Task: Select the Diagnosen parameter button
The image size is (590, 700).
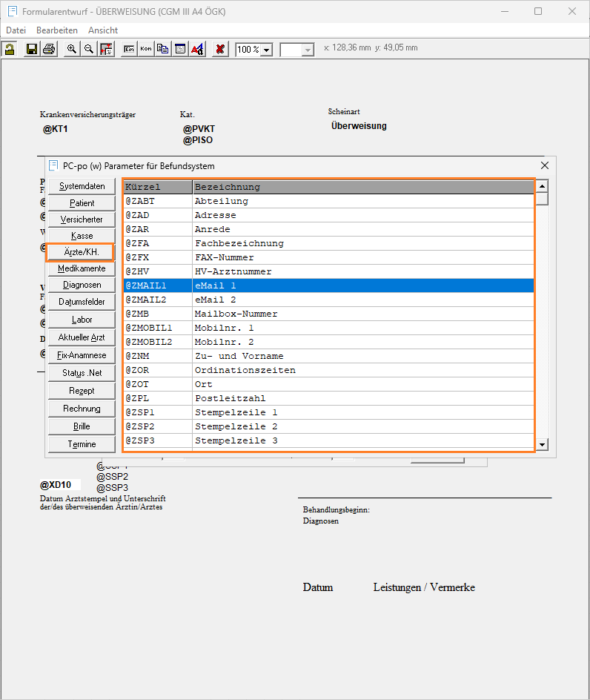Action: click(82, 285)
